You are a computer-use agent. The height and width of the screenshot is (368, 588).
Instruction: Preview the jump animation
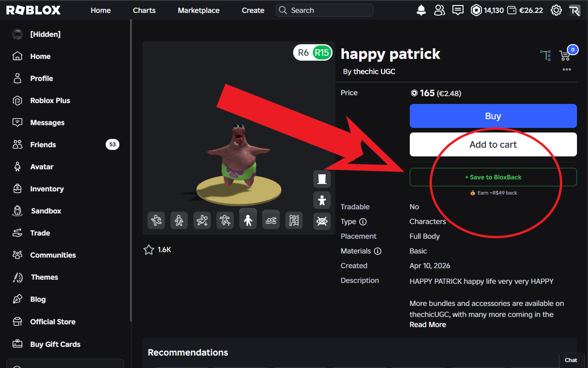click(225, 220)
